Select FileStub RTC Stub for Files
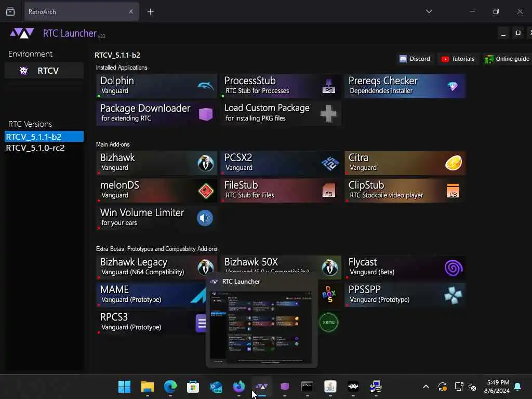 [281, 191]
